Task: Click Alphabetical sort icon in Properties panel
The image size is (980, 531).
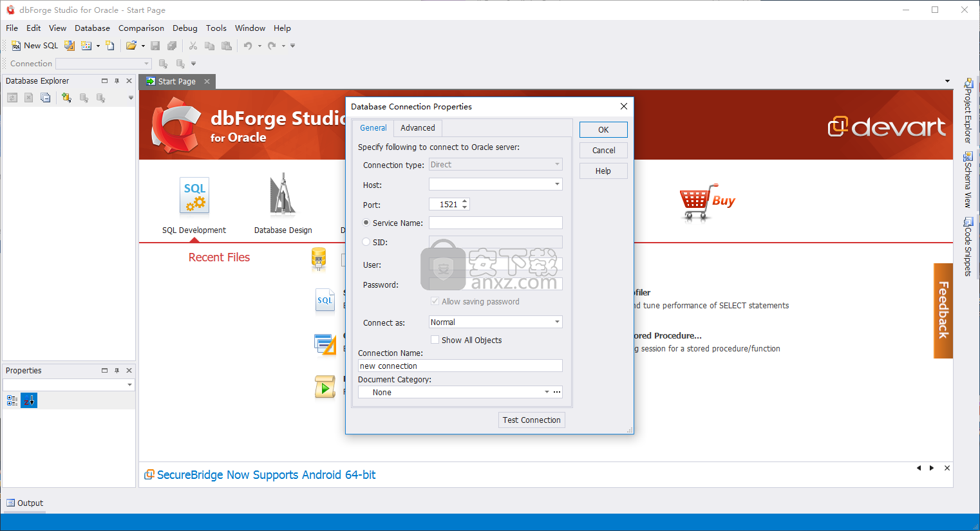Action: coord(29,400)
